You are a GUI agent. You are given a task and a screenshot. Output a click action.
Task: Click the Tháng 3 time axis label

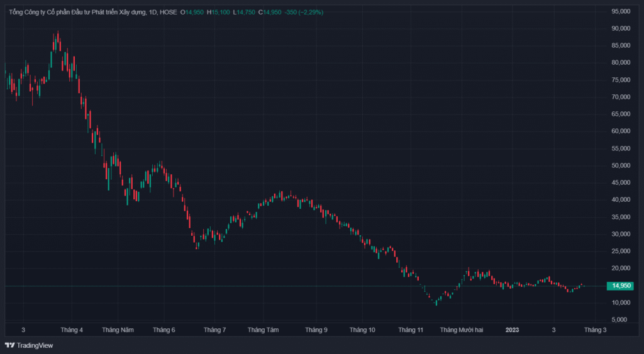pyautogui.click(x=595, y=329)
